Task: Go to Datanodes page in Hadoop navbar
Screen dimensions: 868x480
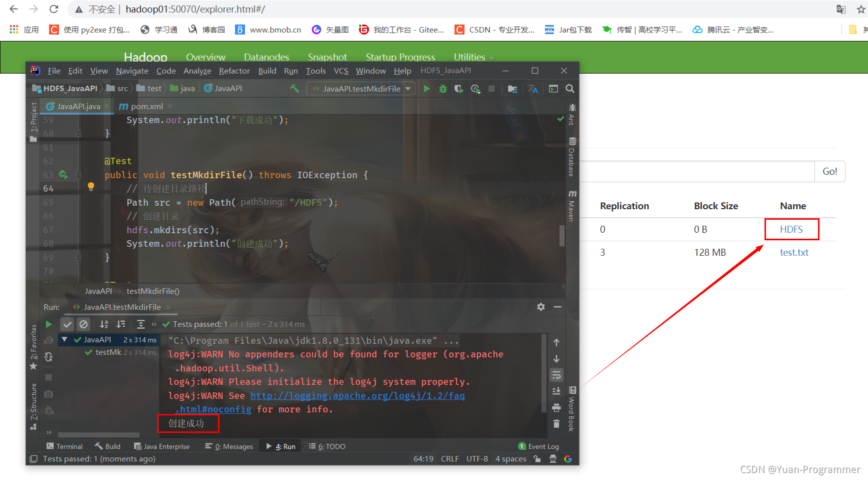Action: tap(266, 57)
